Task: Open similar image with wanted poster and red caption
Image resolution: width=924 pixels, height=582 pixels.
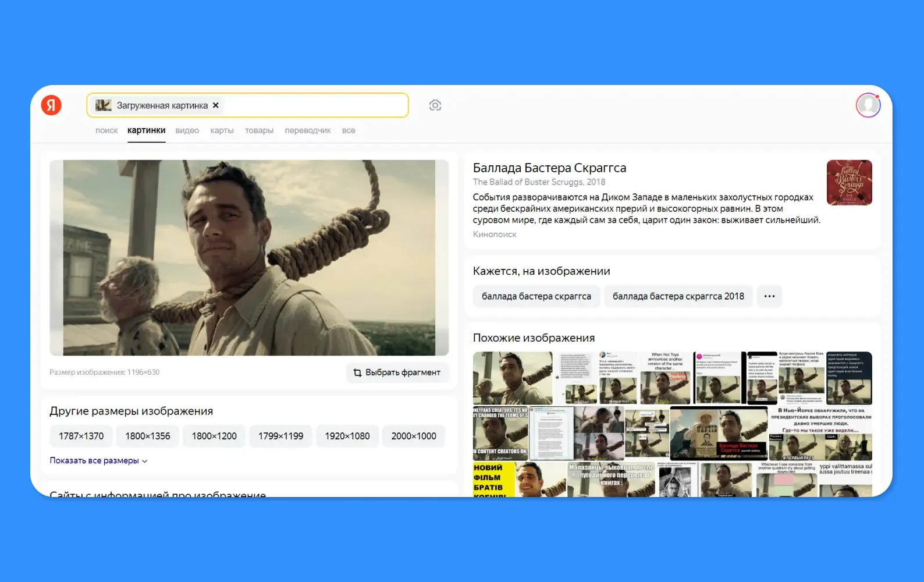Action: tap(719, 434)
